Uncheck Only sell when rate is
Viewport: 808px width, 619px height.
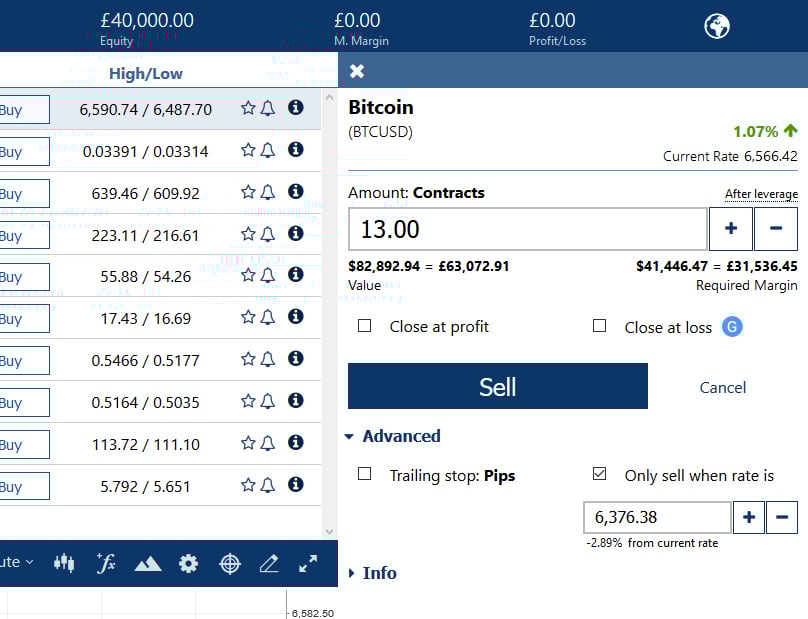(599, 474)
